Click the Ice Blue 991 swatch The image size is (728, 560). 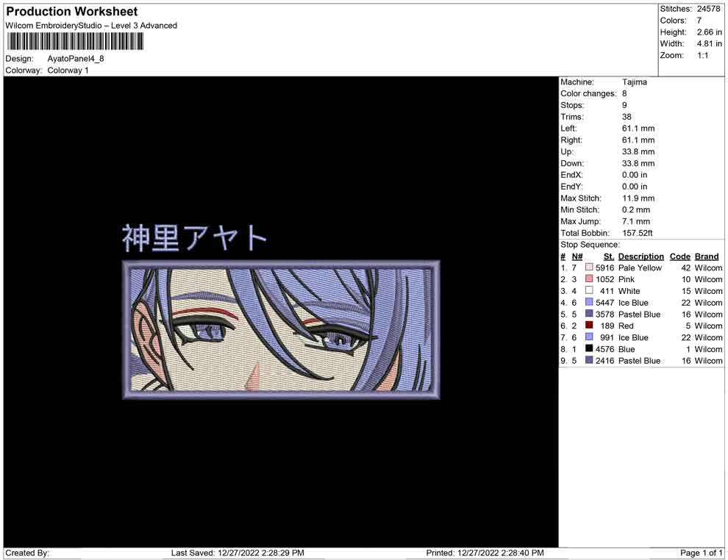(589, 337)
